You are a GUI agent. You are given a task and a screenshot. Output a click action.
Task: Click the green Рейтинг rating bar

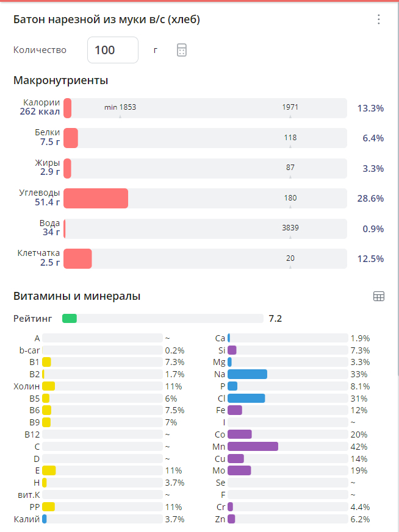point(162,318)
